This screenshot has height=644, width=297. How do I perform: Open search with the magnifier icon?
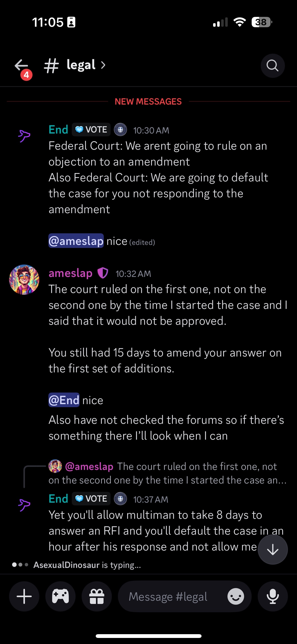pos(273,66)
